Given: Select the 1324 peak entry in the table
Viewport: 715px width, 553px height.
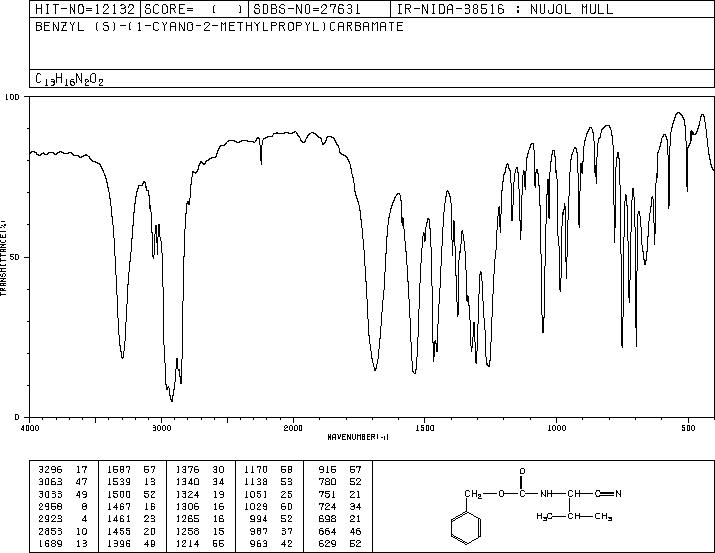Looking at the screenshot, I should coord(200,494).
